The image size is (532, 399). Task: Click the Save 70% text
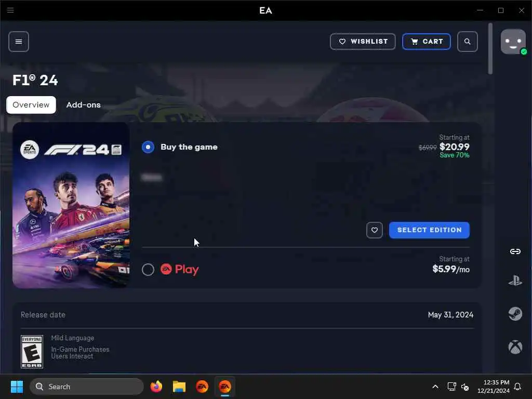[454, 155]
